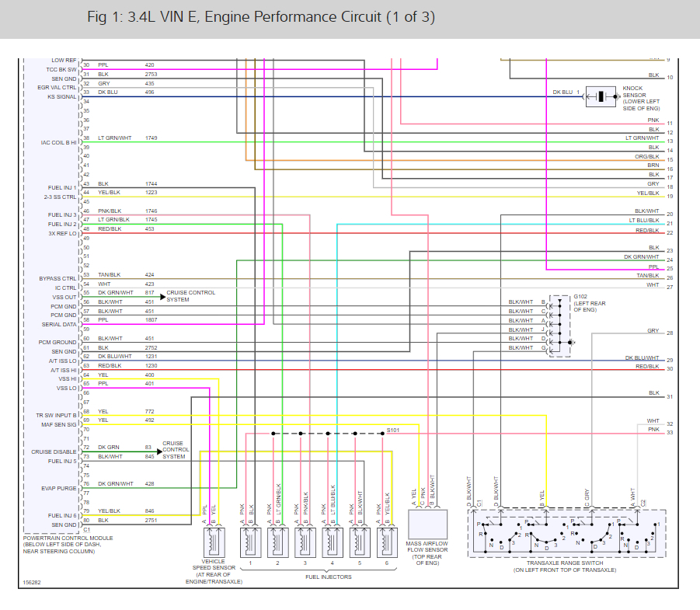Click the Knock Sensor symbol
700x610 pixels.
pyautogui.click(x=601, y=96)
